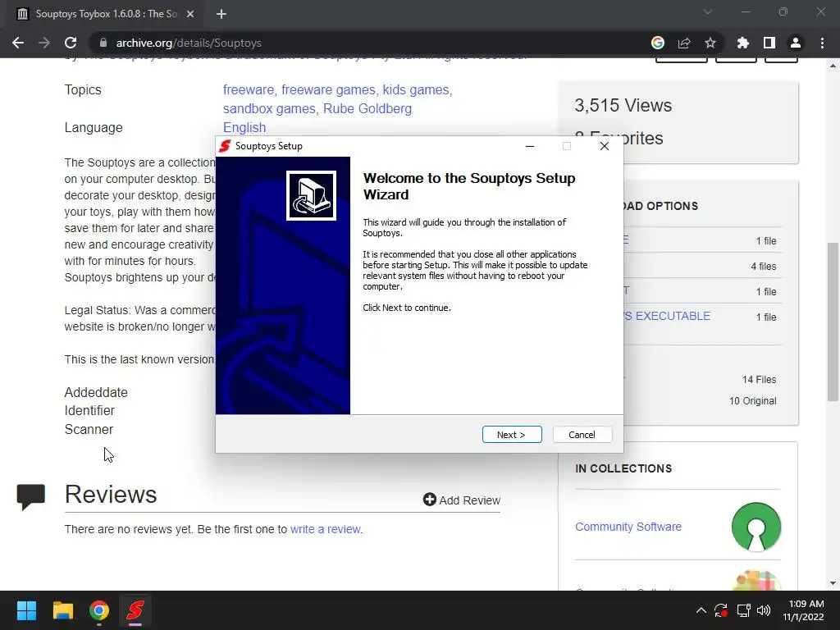The width and height of the screenshot is (840, 630).
Task: Click the sync update tray icon
Action: coord(721,610)
